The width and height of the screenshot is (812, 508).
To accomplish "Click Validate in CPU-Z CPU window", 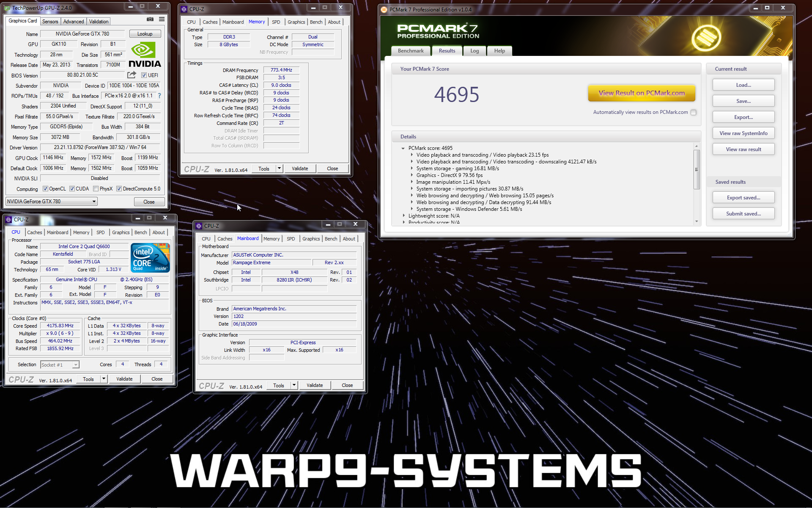I will tap(124, 379).
